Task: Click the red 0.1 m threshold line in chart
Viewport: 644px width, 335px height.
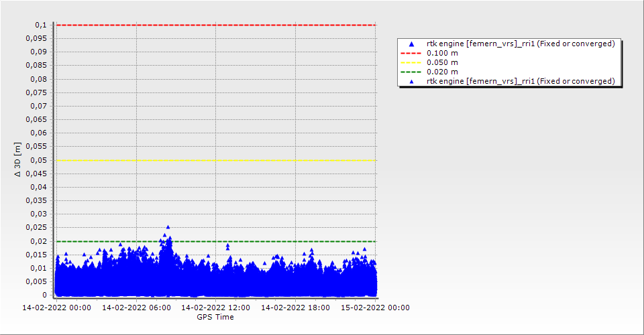Action: [x=215, y=25]
